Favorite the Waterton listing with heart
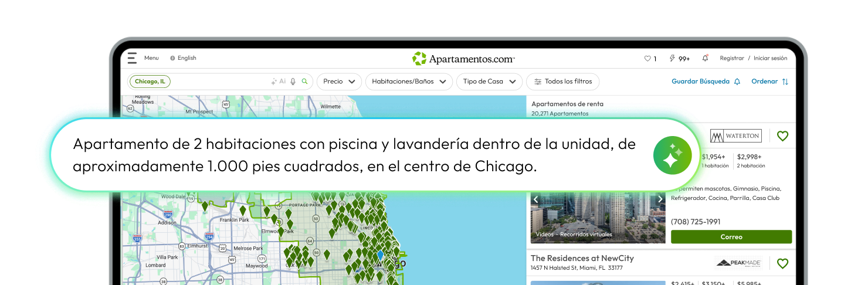Image resolution: width=868 pixels, height=285 pixels. click(x=782, y=136)
